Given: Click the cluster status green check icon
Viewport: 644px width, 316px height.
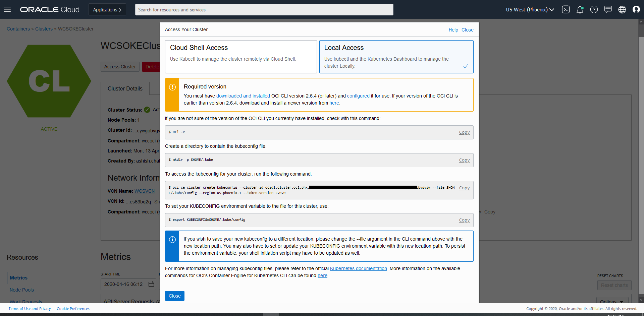Looking at the screenshot, I should pos(147,110).
